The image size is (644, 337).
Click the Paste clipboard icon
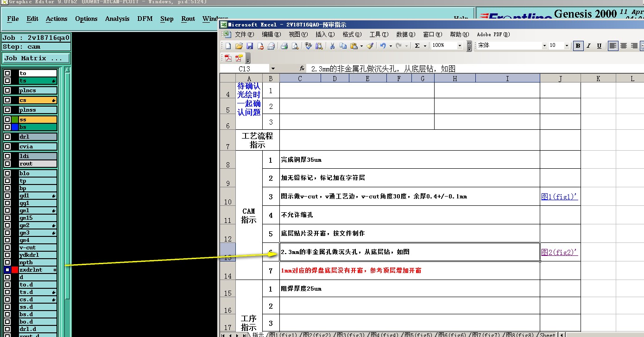[354, 46]
